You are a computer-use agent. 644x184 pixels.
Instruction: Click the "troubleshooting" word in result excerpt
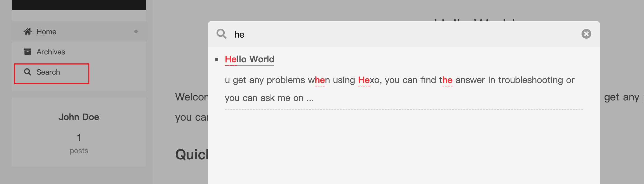pos(531,80)
